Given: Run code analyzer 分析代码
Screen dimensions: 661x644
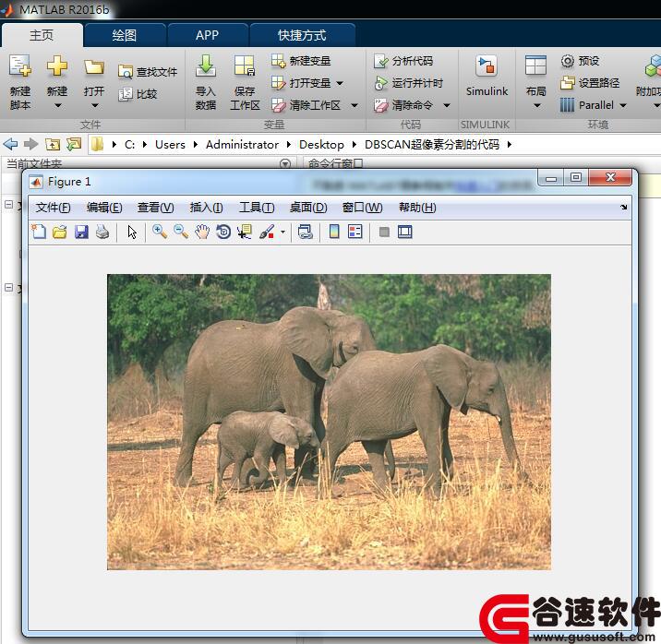Looking at the screenshot, I should [x=403, y=61].
